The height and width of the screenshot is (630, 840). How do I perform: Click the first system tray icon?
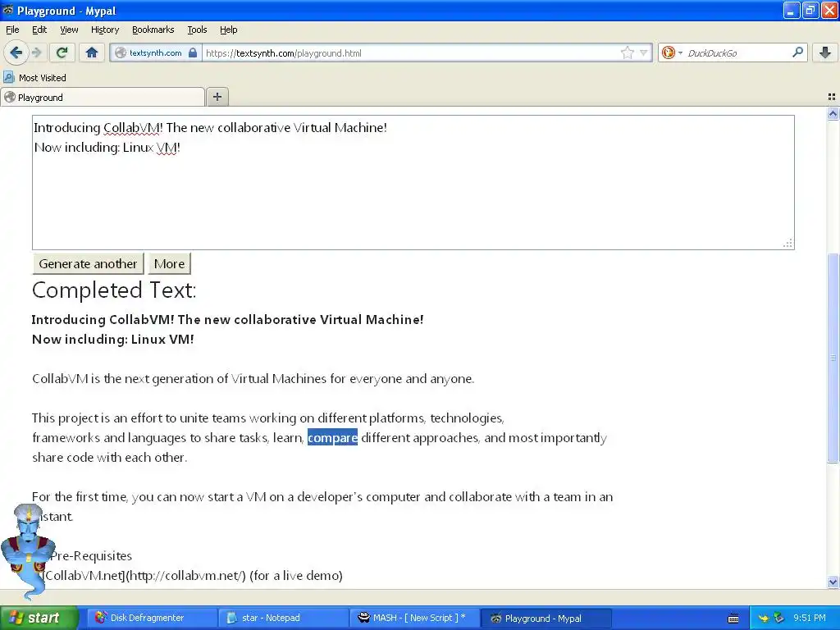tap(764, 619)
